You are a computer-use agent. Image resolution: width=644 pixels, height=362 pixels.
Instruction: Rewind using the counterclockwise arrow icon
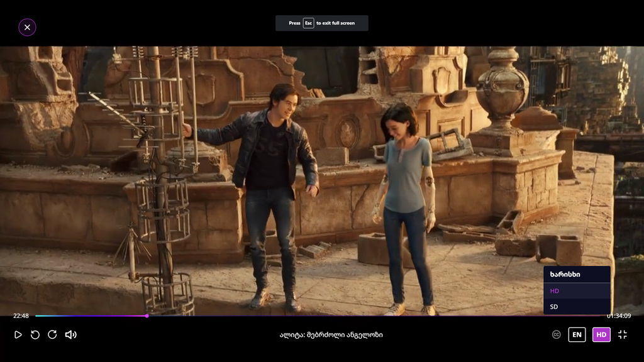pos(35,335)
